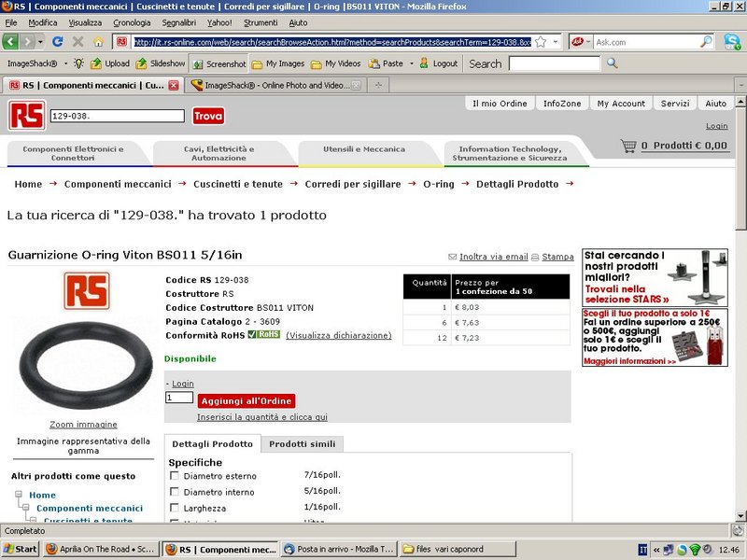
Task: Click the Skype icon in the system tray
Action: pos(682,550)
